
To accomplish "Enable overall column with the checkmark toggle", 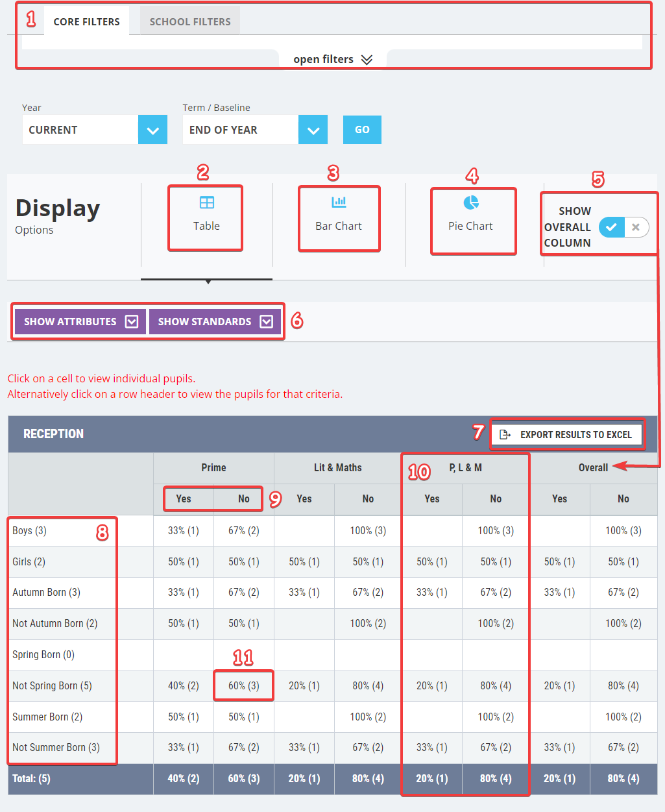I will (x=611, y=227).
